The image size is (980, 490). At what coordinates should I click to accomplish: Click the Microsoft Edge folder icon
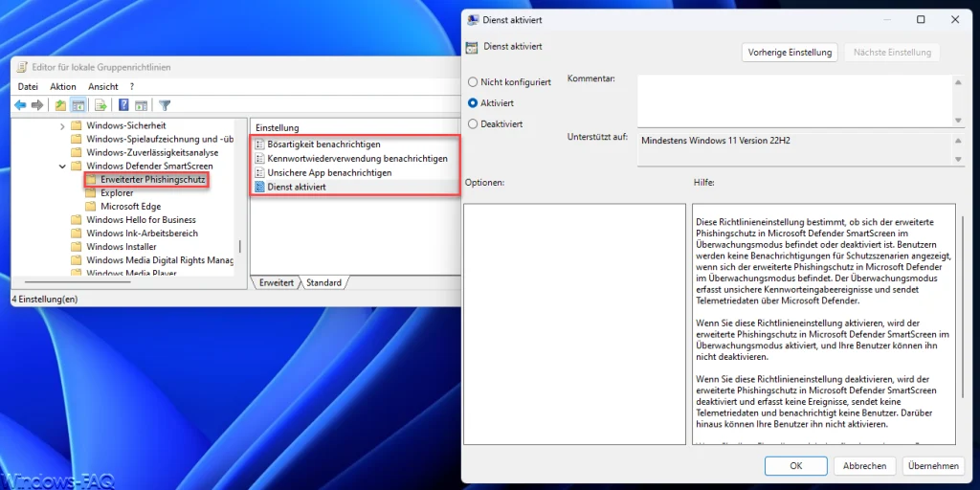click(x=91, y=207)
